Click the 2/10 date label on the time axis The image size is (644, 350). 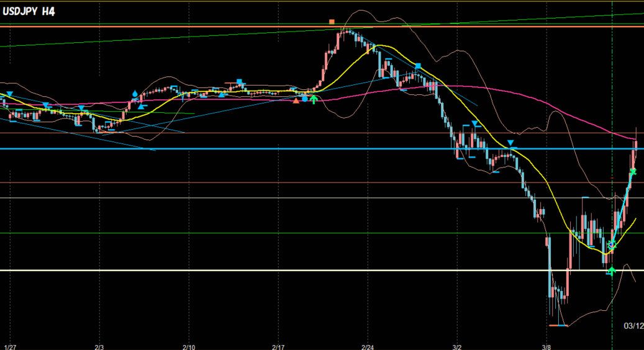pyautogui.click(x=189, y=347)
